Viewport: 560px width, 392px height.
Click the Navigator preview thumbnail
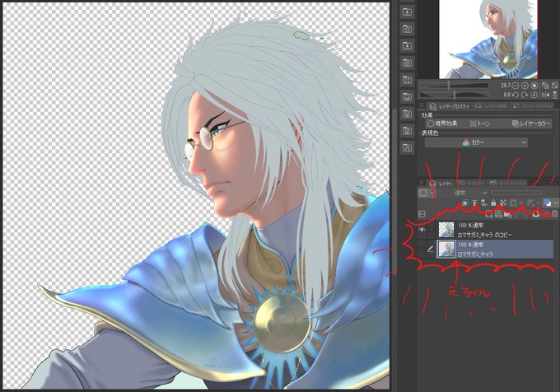tap(488, 40)
